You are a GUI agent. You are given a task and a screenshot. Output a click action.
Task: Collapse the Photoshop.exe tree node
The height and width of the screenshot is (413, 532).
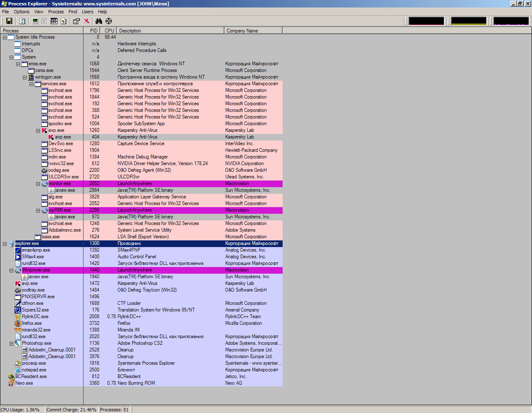point(11,344)
